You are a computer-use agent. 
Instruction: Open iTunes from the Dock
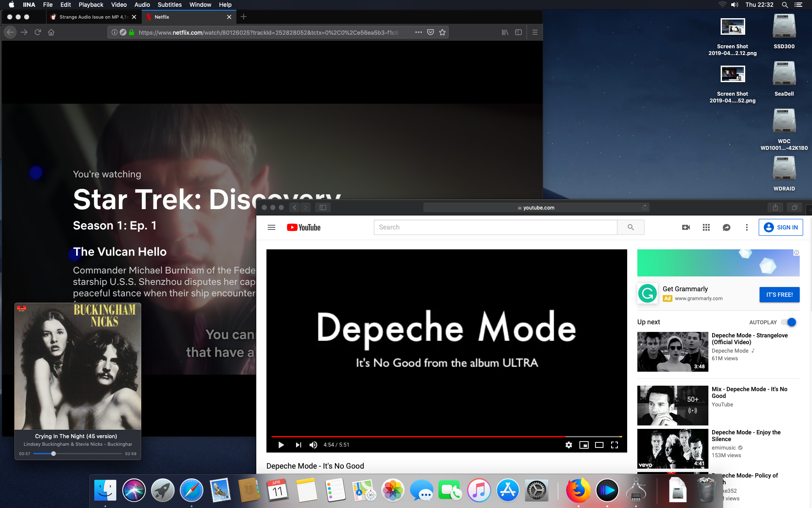479,490
